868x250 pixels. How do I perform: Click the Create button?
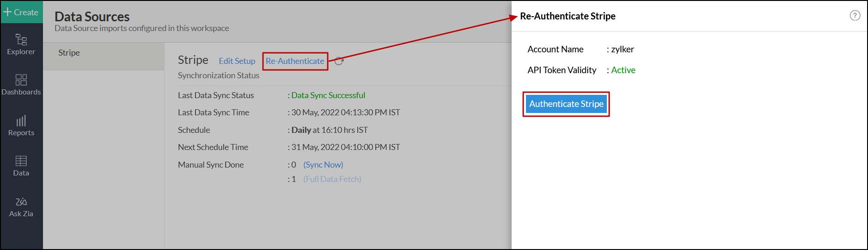coord(21,12)
